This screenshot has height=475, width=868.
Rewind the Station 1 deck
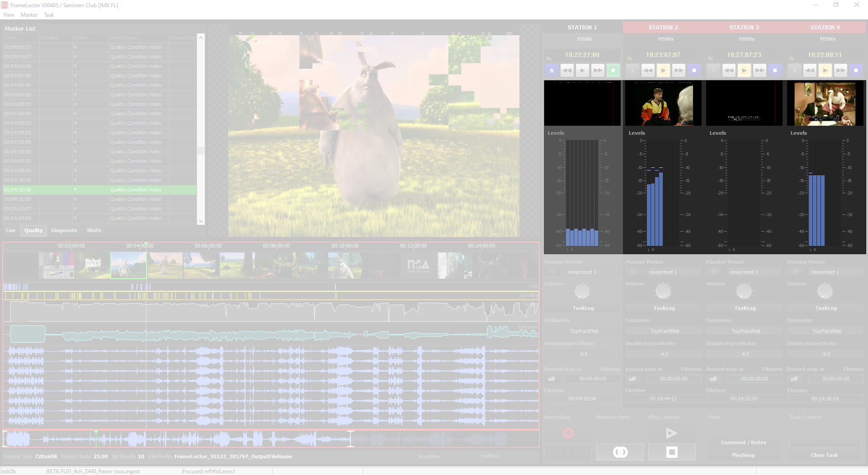[x=567, y=70]
